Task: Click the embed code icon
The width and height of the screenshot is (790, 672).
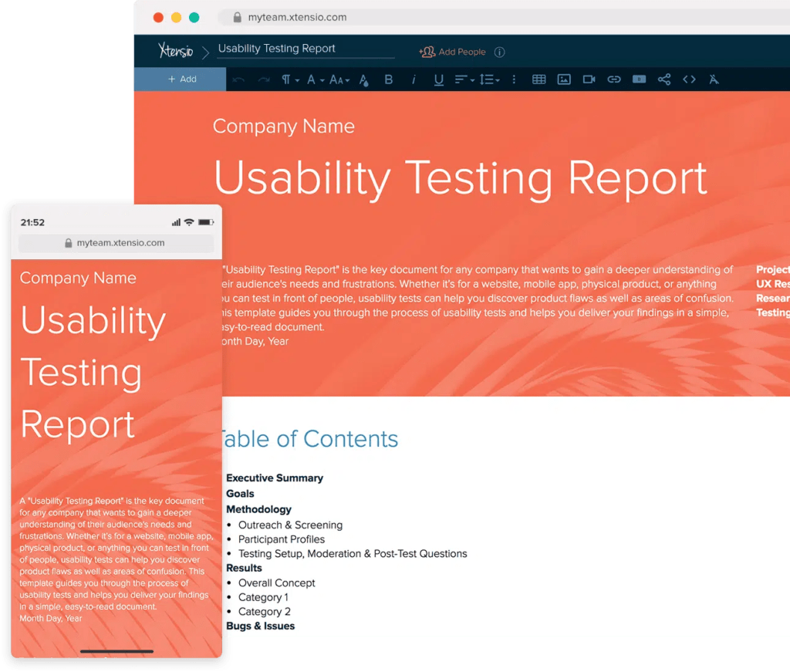Action: pyautogui.click(x=689, y=79)
